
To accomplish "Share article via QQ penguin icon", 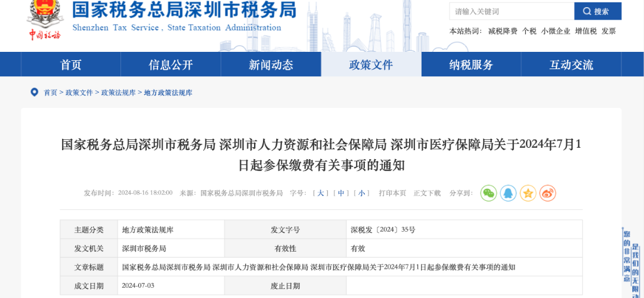I will point(508,193).
